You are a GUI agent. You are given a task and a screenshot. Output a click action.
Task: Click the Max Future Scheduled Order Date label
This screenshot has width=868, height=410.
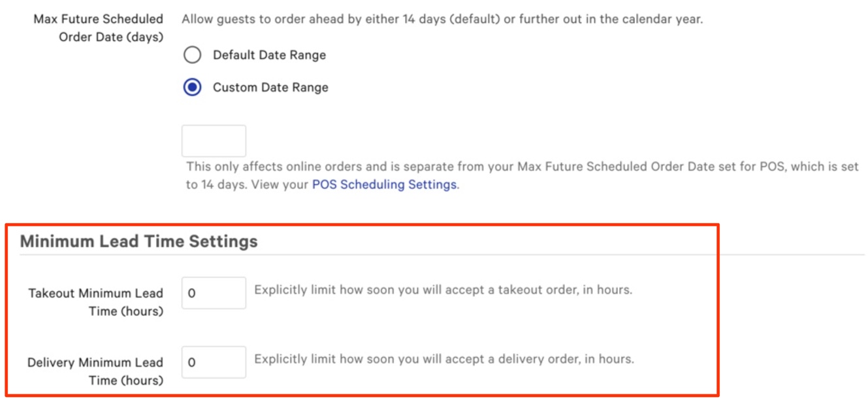point(98,28)
